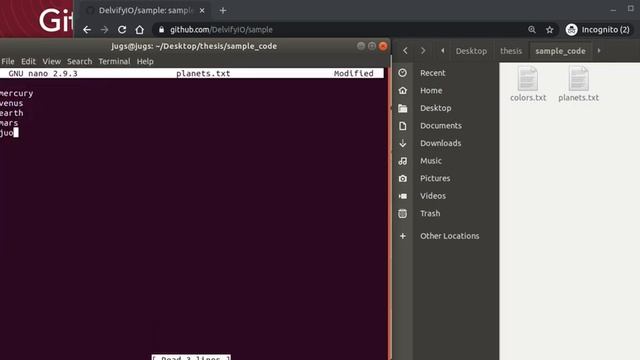Click the Recent clock icon
This screenshot has height=360, width=640.
[x=402, y=73]
